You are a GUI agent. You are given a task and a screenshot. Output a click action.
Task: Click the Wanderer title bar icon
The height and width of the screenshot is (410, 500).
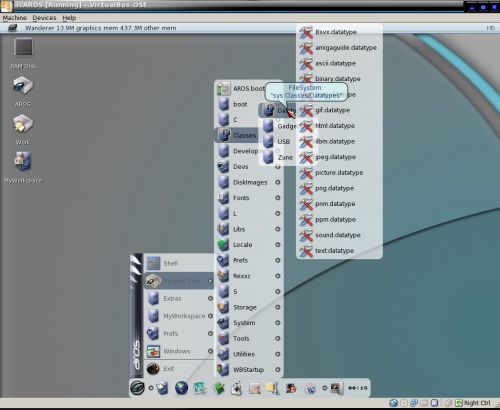click(x=13, y=28)
